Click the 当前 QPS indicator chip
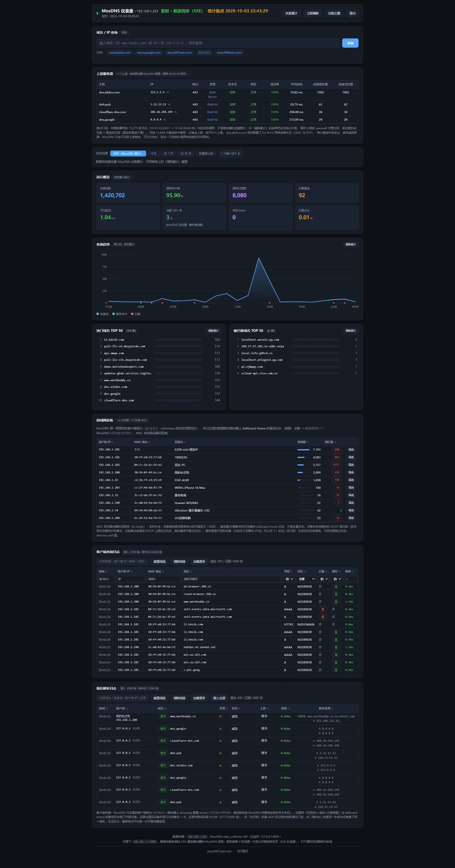455x868 pixels. pyautogui.click(x=230, y=154)
